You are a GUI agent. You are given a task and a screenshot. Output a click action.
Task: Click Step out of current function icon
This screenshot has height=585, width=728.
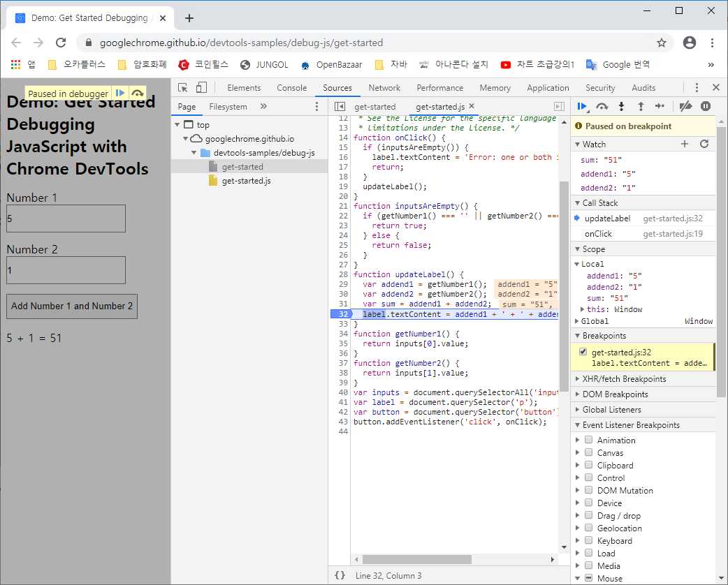click(641, 107)
